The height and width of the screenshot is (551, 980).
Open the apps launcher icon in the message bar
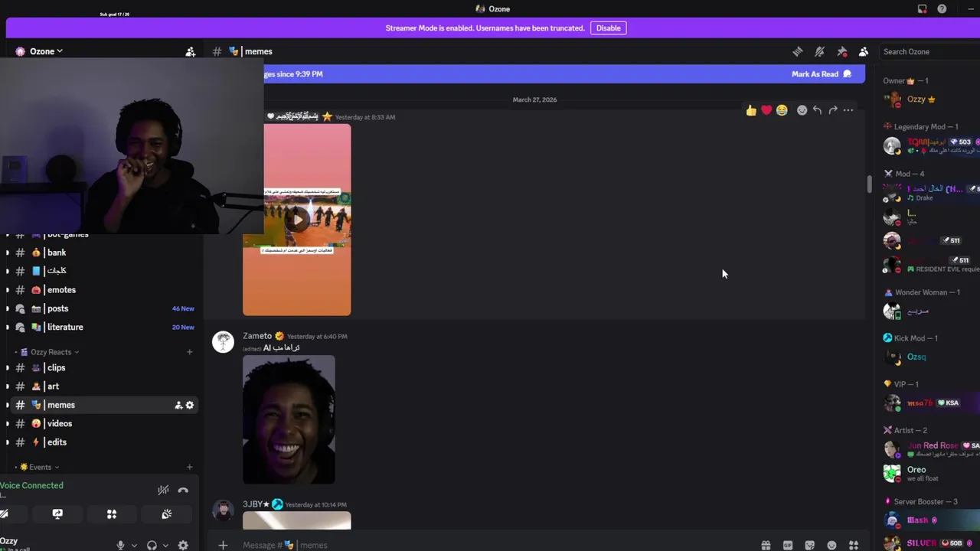coord(854,545)
